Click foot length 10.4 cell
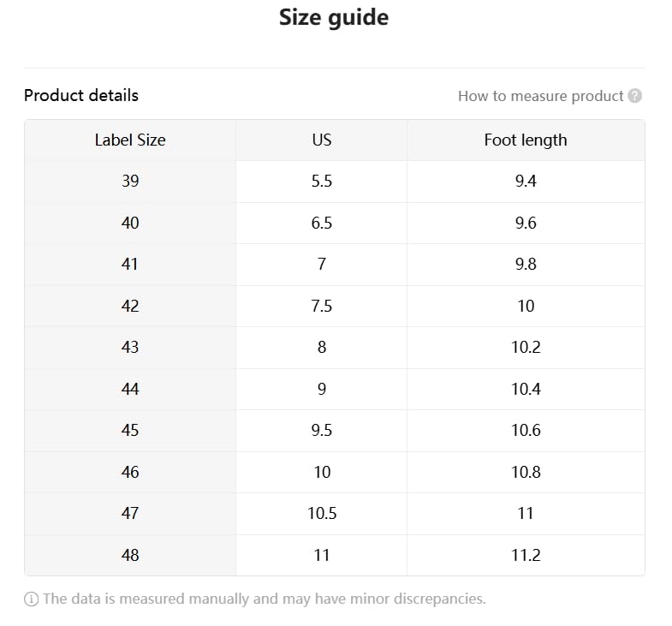This screenshot has width=672, height=626. (526, 389)
